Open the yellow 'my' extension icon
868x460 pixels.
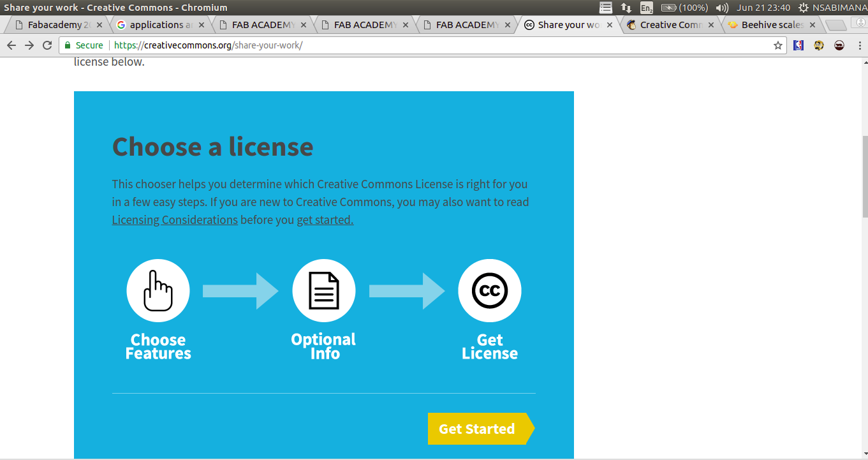(x=819, y=45)
